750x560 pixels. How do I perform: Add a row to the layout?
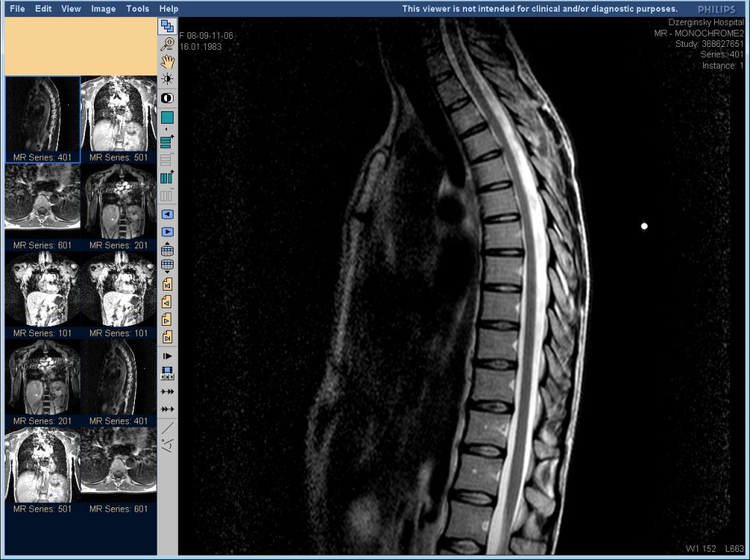tap(168, 141)
